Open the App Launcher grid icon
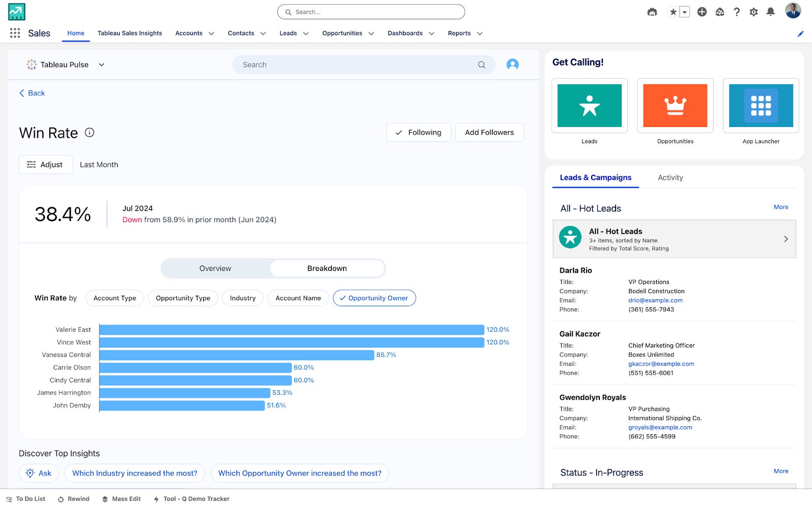Image resolution: width=812 pixels, height=508 pixels. tap(15, 33)
